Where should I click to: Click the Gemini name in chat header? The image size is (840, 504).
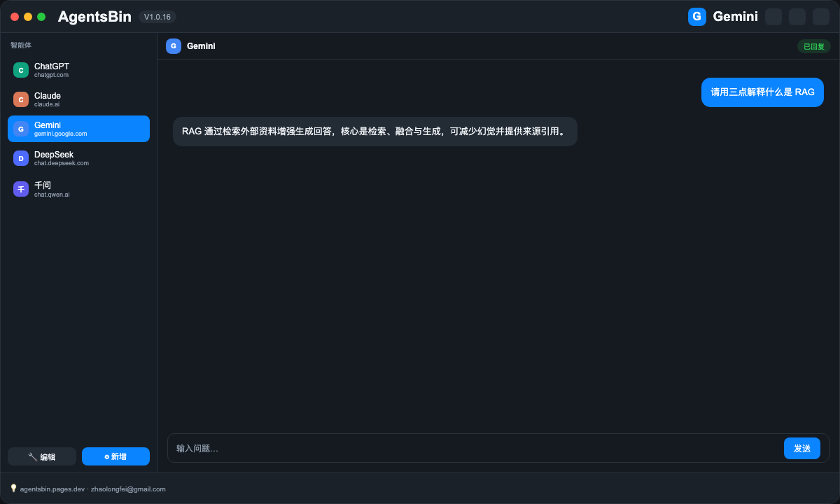[201, 46]
